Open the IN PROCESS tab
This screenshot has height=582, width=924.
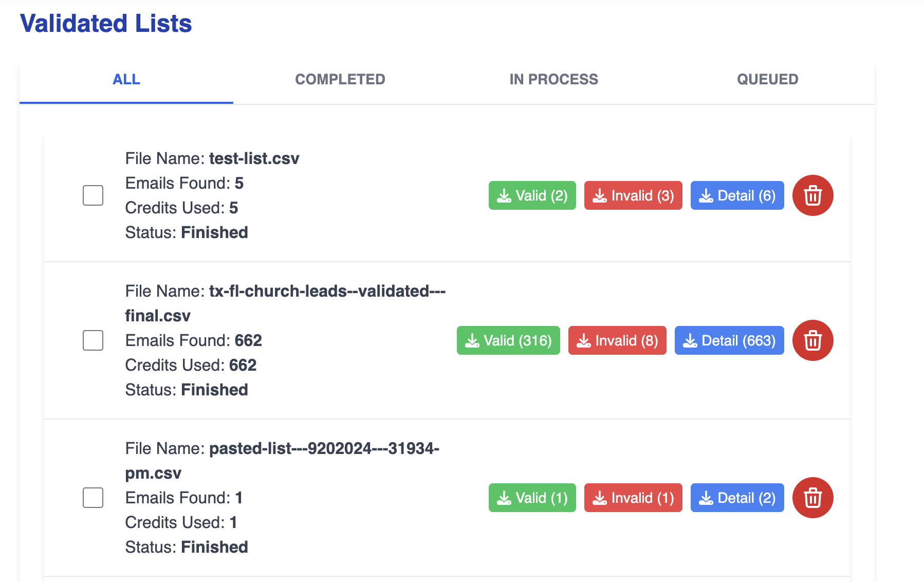pyautogui.click(x=553, y=79)
